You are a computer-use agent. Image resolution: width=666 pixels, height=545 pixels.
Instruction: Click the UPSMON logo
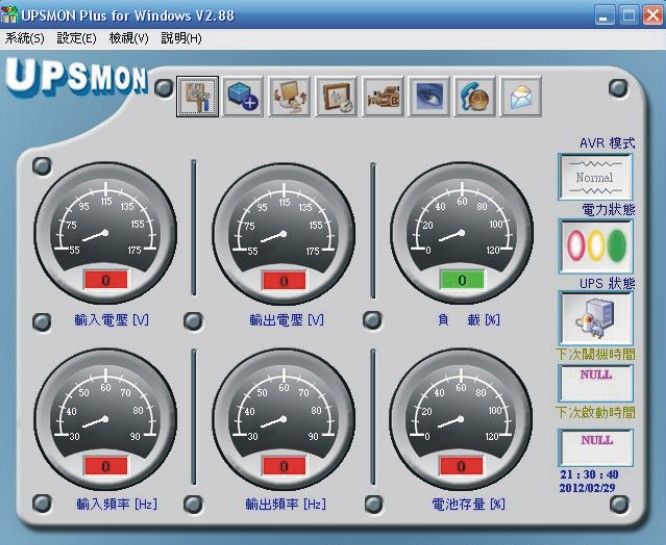click(x=76, y=79)
